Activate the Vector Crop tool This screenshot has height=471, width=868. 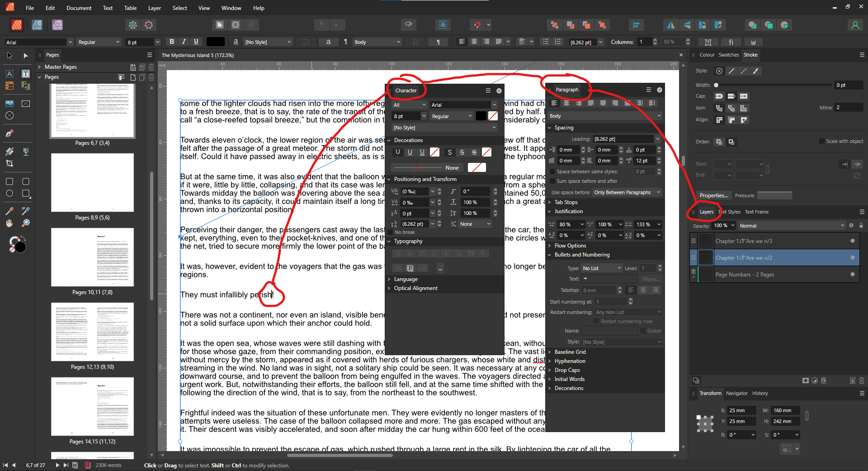pyautogui.click(x=9, y=163)
